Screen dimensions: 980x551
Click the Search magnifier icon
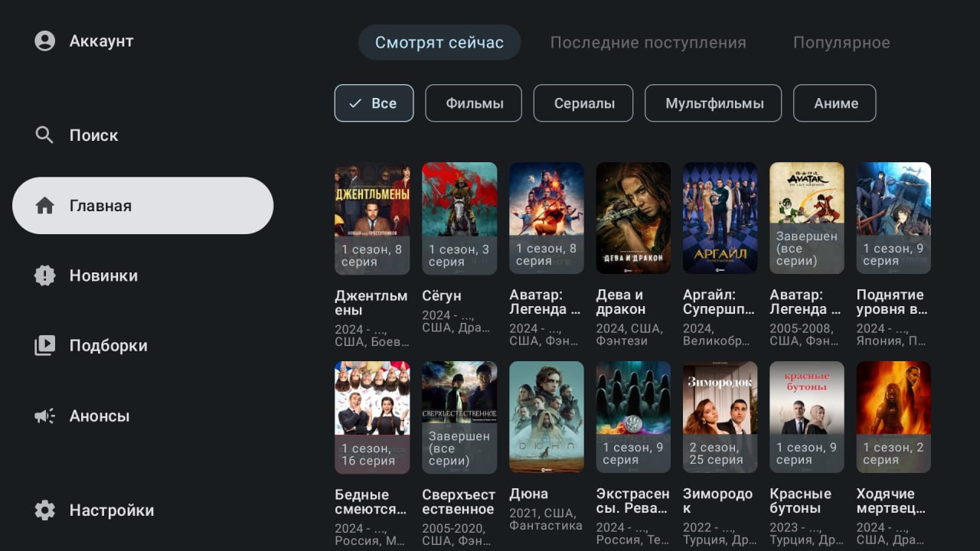tap(45, 135)
